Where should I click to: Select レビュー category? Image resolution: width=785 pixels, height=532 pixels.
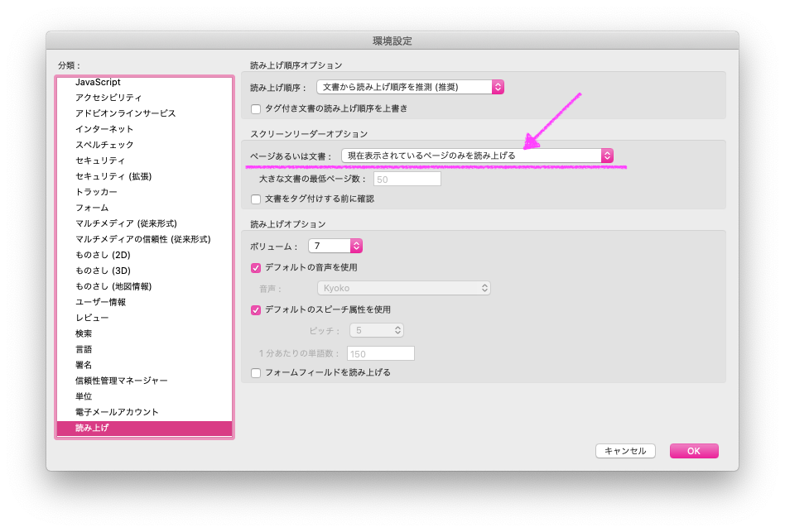(x=144, y=318)
